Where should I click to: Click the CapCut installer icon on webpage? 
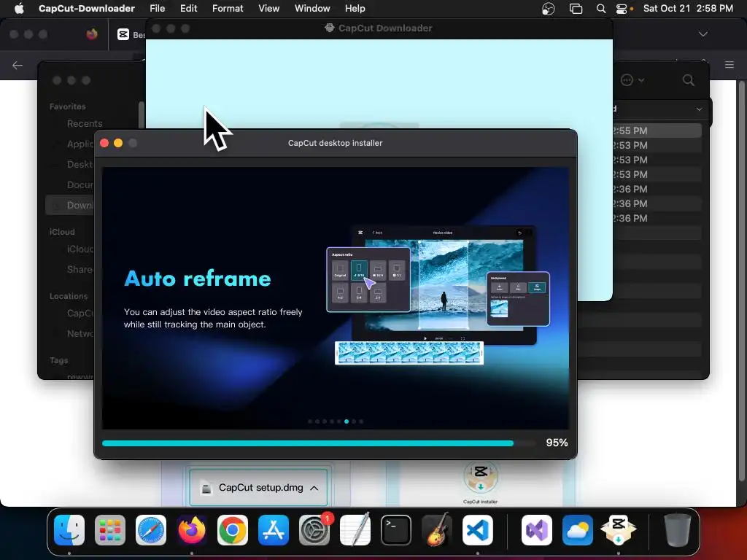(481, 477)
